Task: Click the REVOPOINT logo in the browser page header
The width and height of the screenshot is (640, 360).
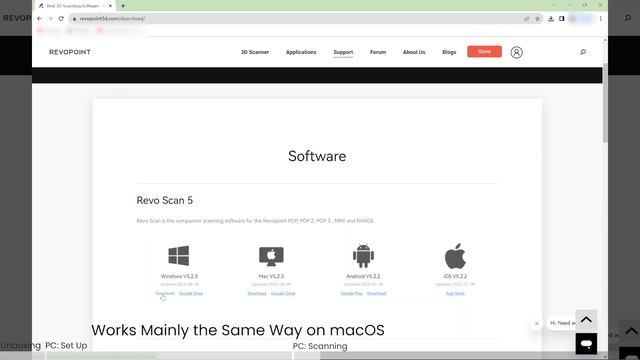Action: pyautogui.click(x=70, y=52)
